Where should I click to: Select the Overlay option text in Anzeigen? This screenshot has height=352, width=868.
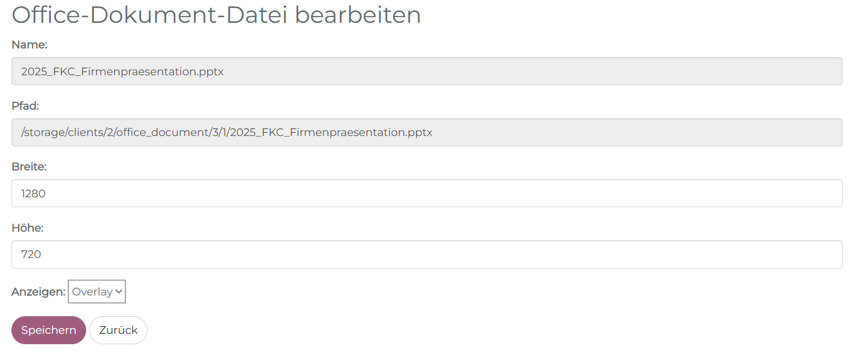pyautogui.click(x=92, y=292)
